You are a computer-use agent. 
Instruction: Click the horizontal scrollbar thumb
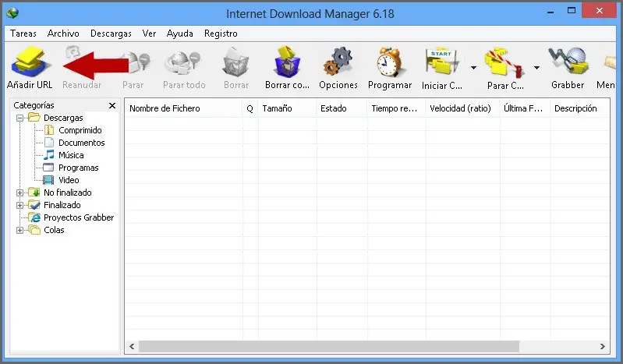pyautogui.click(x=328, y=347)
